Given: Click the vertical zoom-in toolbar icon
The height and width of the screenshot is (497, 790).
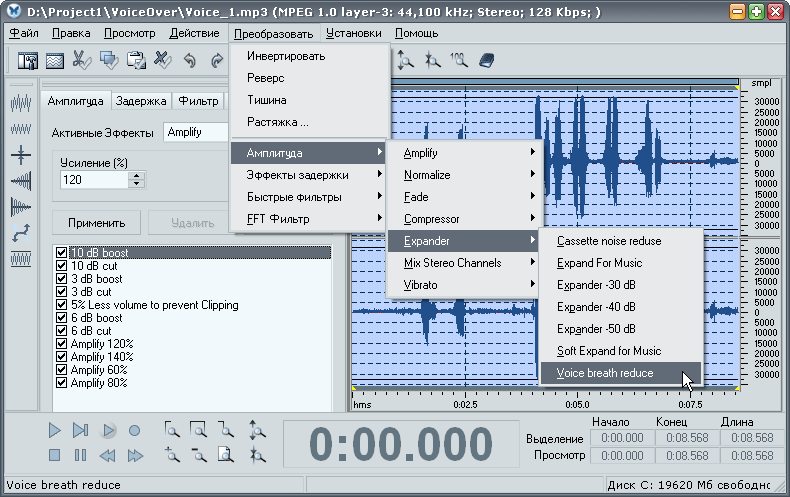Looking at the screenshot, I should coord(405,60).
